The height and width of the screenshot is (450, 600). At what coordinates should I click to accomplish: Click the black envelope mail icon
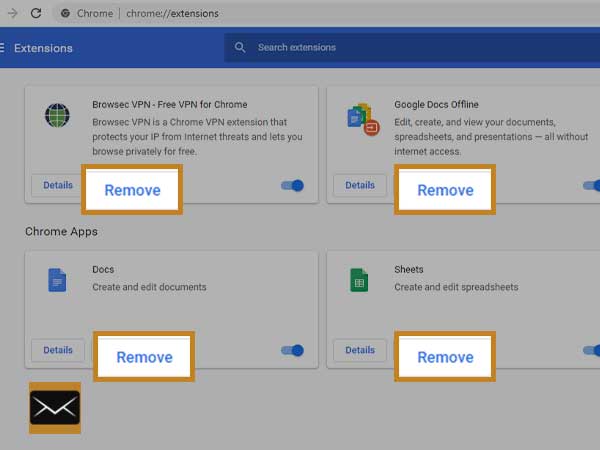coord(55,408)
